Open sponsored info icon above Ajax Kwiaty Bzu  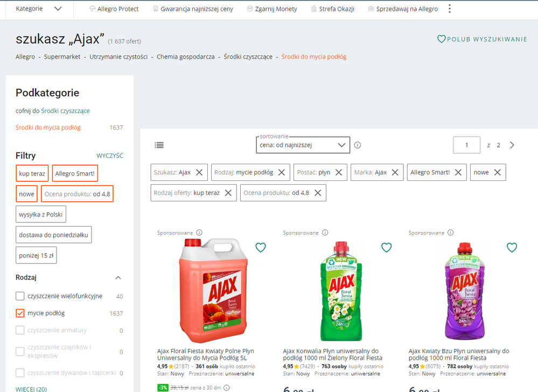[x=451, y=233]
